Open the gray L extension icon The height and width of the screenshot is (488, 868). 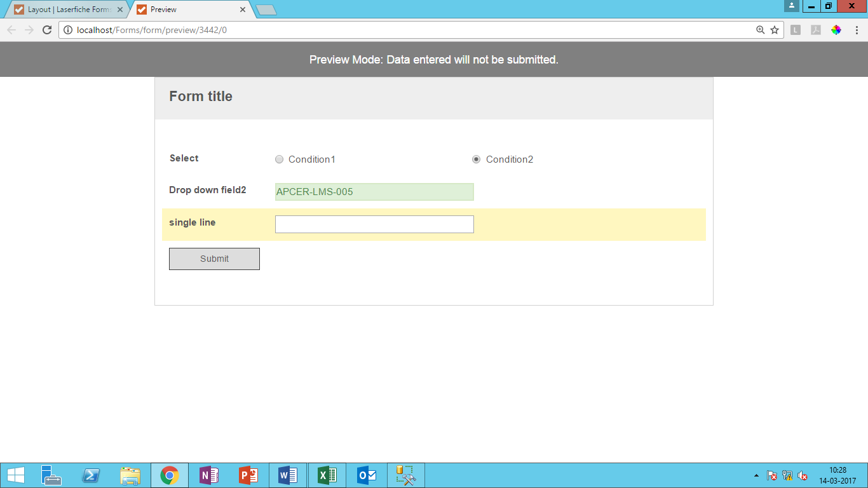tap(796, 30)
